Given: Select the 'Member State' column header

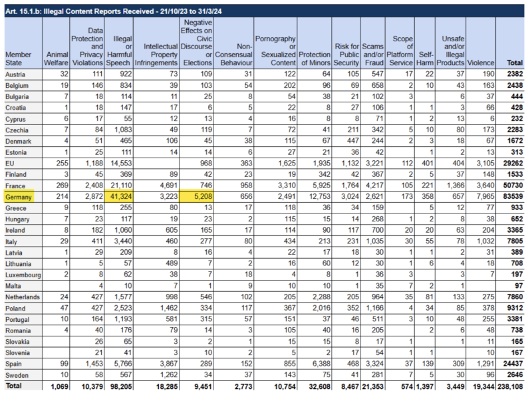Looking at the screenshot, I should [x=19, y=58].
